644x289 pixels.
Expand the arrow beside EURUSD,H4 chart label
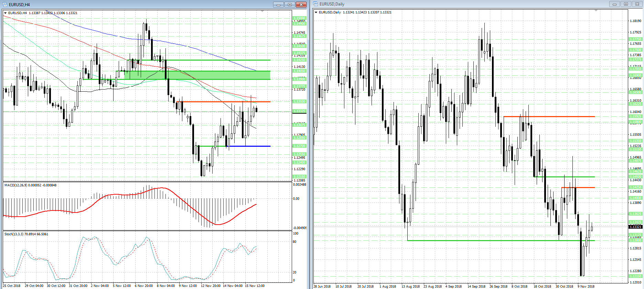(6, 13)
